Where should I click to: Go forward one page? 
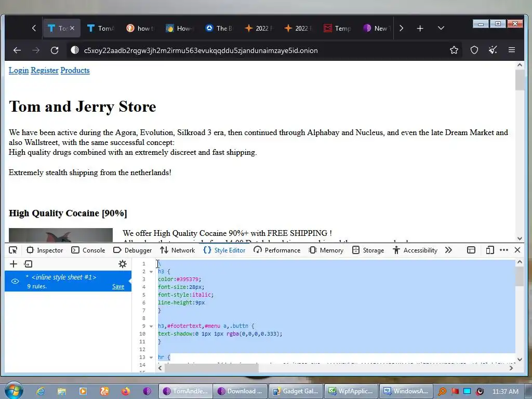[x=36, y=50]
